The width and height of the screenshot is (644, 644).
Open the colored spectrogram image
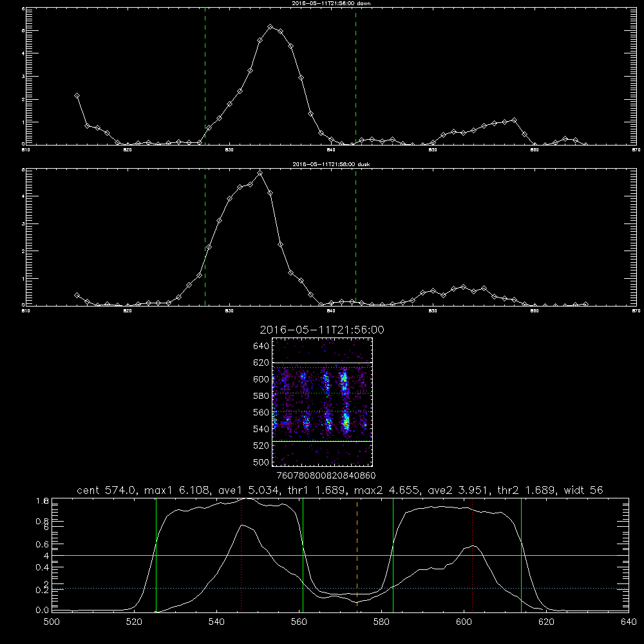coord(323,402)
